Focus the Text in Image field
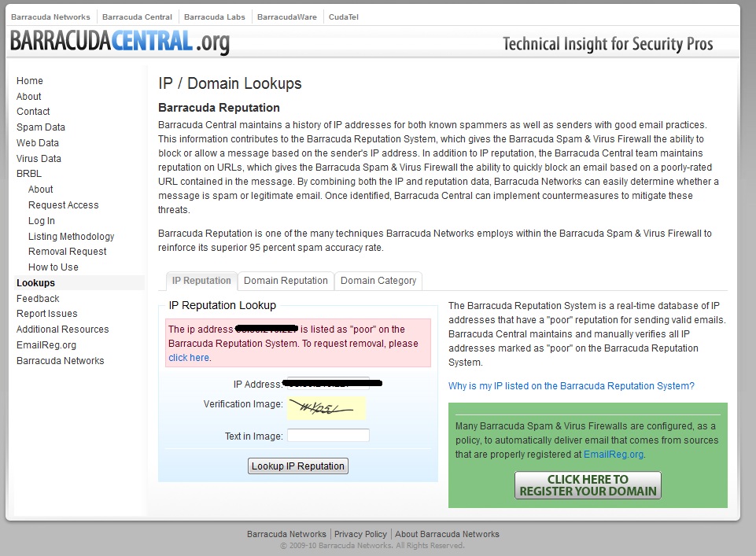 328,436
